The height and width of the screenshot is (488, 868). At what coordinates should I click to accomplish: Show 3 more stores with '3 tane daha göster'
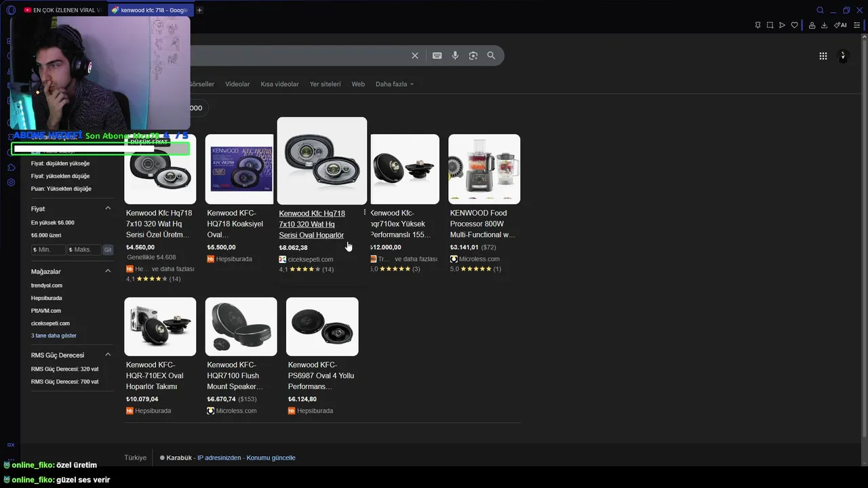click(x=54, y=335)
